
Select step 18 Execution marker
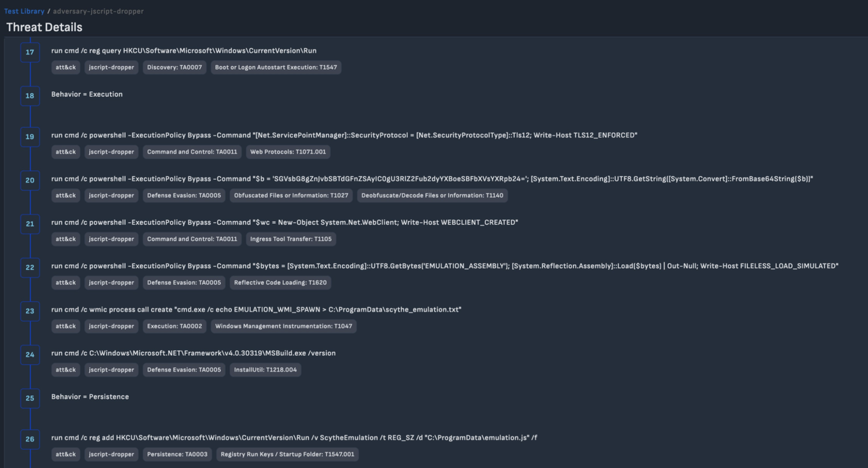pos(30,96)
